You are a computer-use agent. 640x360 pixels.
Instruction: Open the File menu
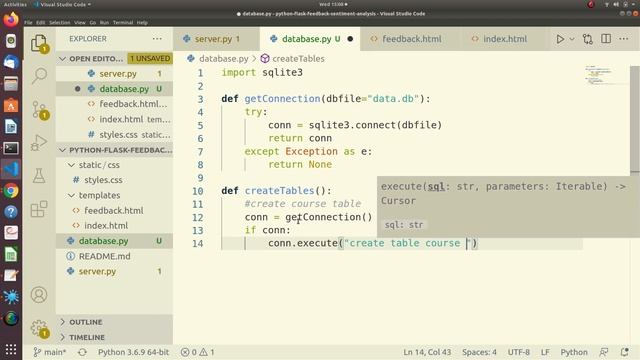coord(28,22)
